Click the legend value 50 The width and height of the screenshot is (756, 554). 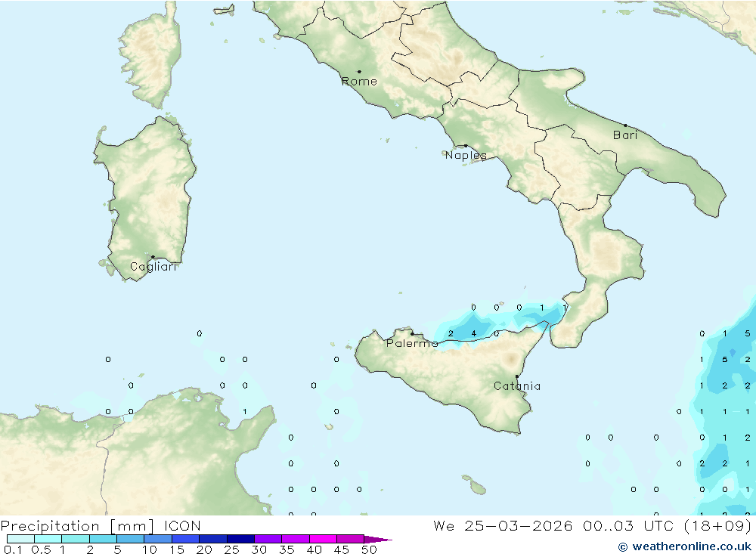[370, 549]
